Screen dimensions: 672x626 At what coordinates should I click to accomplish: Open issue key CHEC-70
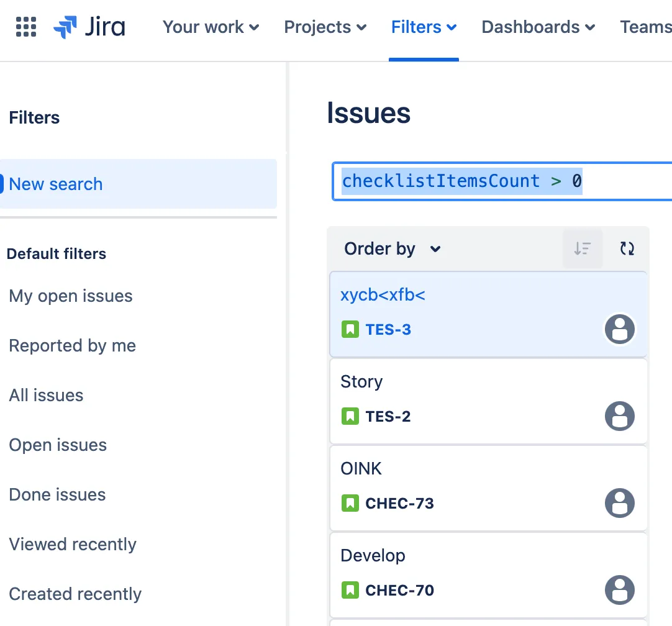[x=399, y=591]
